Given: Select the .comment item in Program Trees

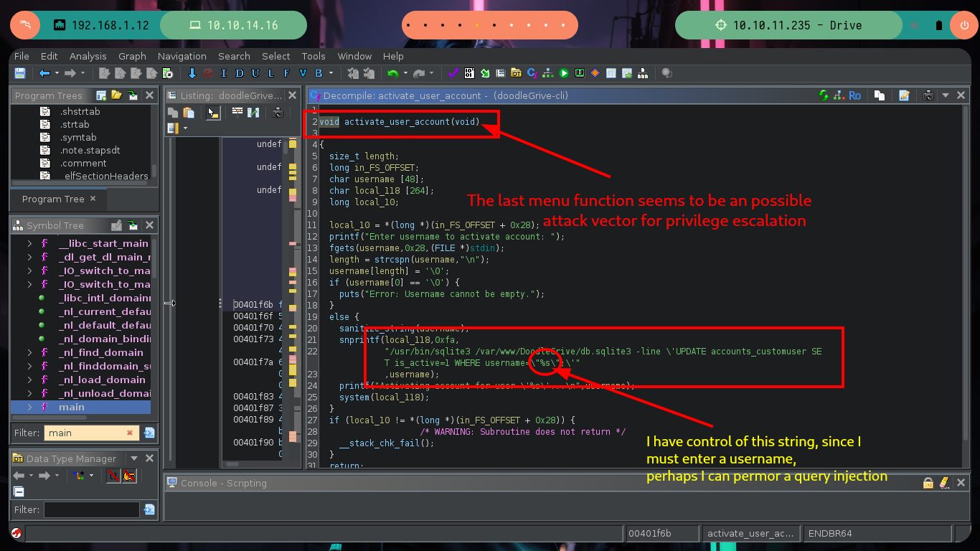Looking at the screenshot, I should pos(83,163).
